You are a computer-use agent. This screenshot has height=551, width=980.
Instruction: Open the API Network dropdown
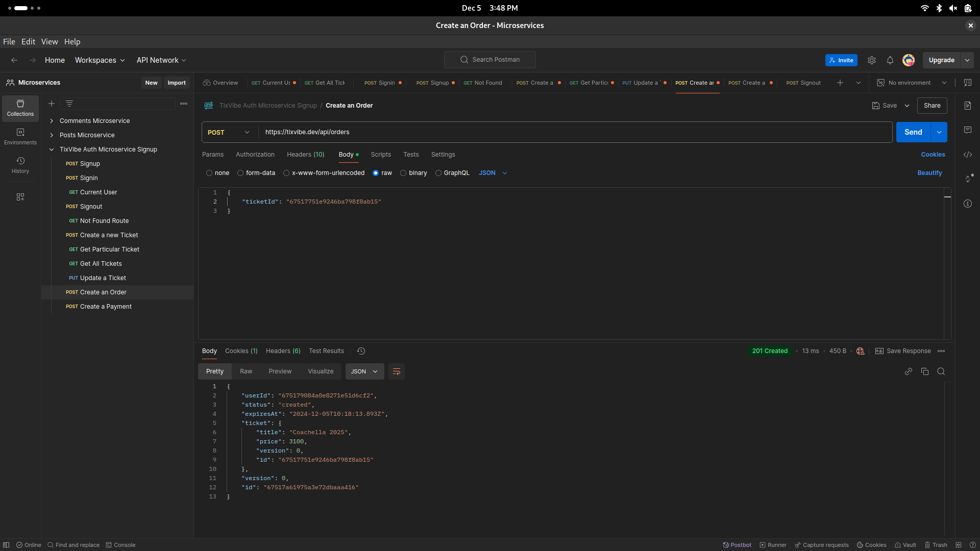(161, 60)
